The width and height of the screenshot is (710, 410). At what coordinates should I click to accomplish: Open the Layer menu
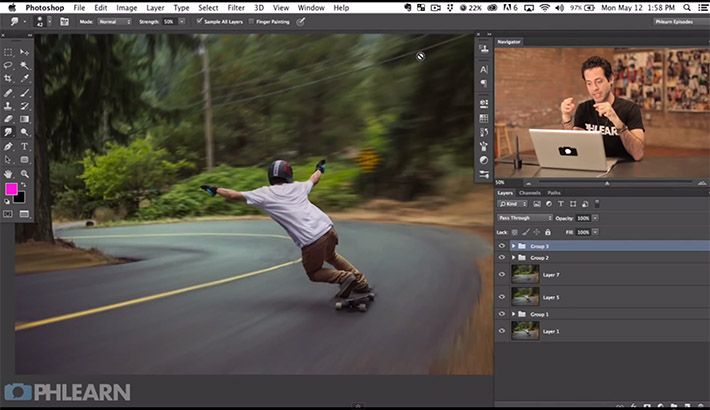155,8
